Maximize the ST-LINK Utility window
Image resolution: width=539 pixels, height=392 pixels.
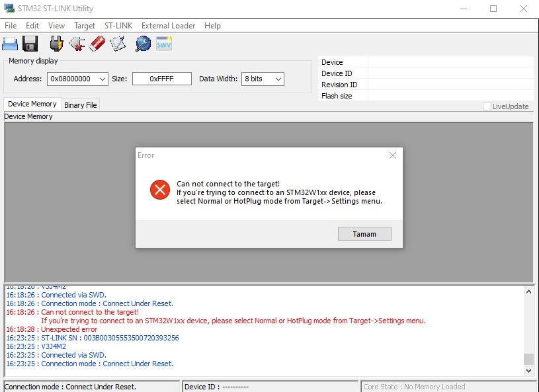(x=493, y=9)
